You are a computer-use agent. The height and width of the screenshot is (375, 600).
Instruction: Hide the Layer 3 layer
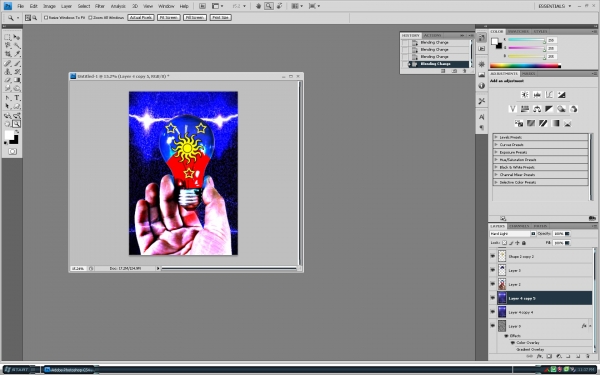[492, 270]
